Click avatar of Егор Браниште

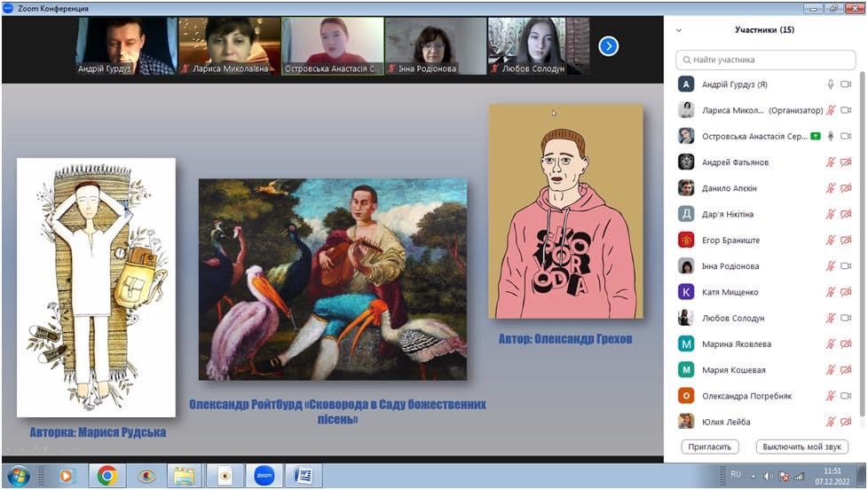[x=686, y=241]
